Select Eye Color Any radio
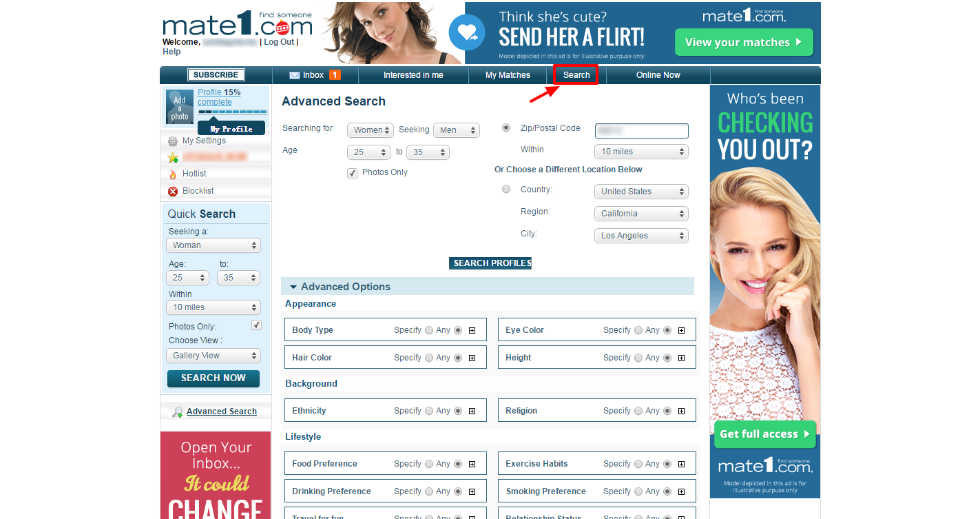Screen dimensions: 980x519 point(667,330)
